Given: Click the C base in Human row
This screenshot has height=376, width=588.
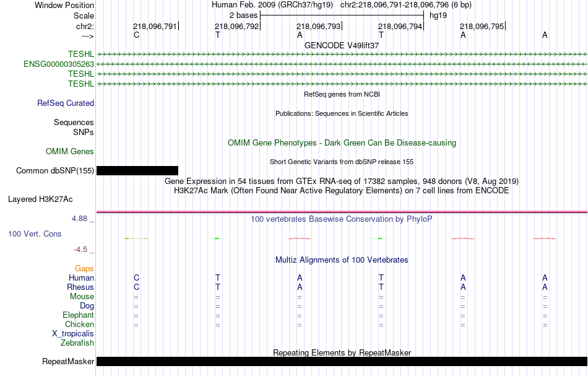Looking at the screenshot, I should (x=137, y=278).
